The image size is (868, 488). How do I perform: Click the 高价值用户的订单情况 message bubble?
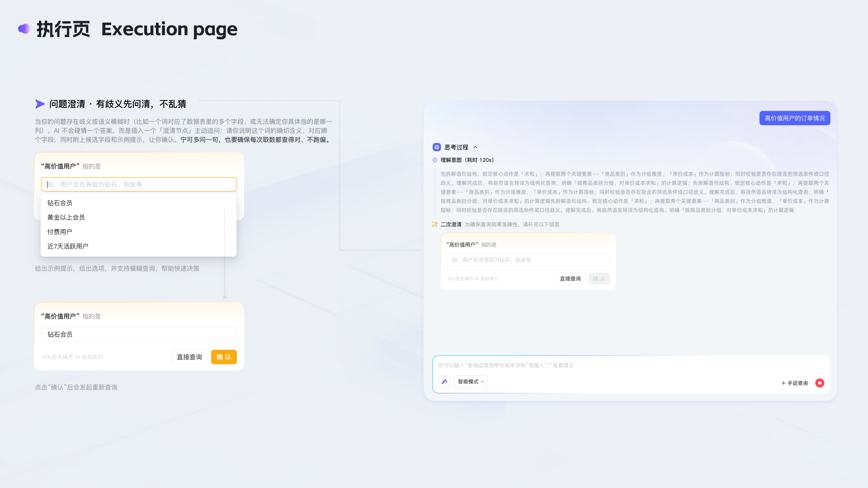(795, 118)
